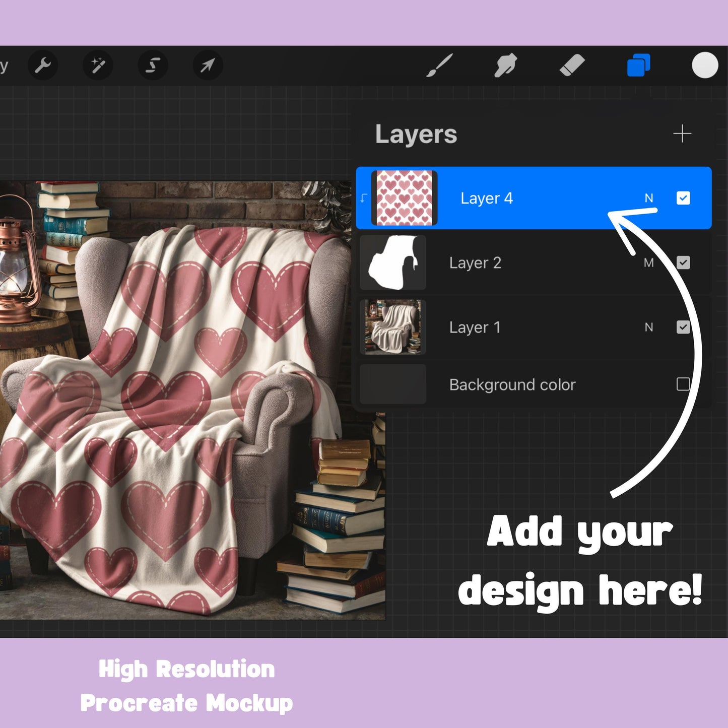728x728 pixels.
Task: Open blend mode options via N on Layer 4
Action: (x=649, y=198)
